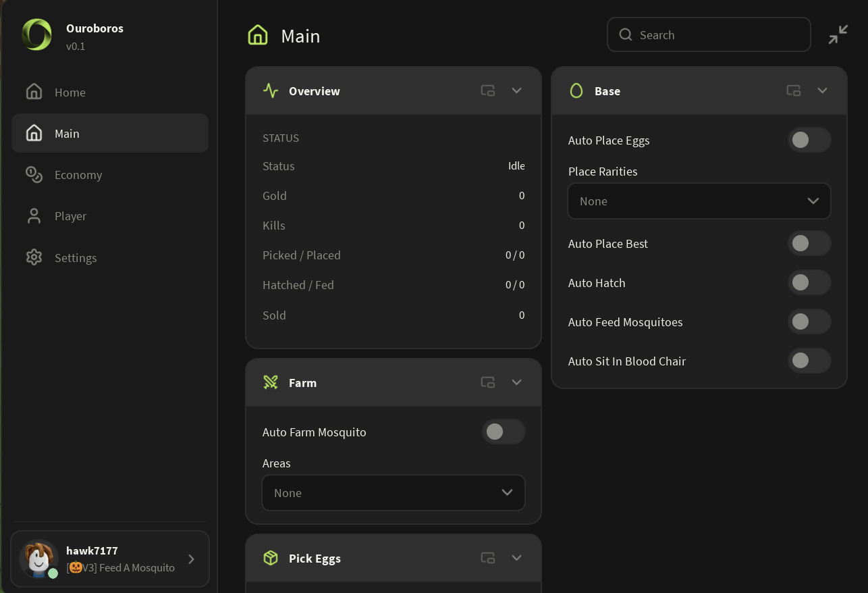The width and height of the screenshot is (868, 593).
Task: Click the Home house icon in sidebar
Action: [34, 92]
